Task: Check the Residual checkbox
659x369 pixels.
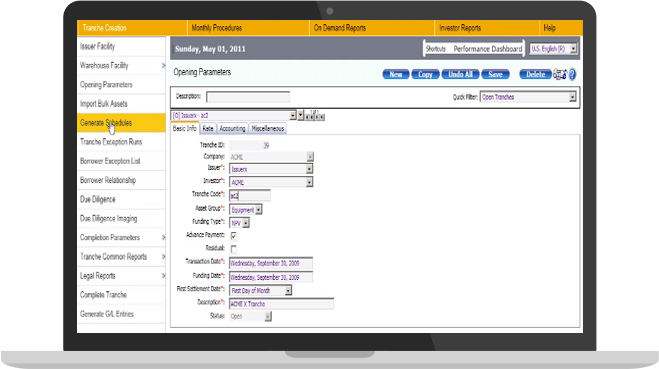Action: (234, 249)
